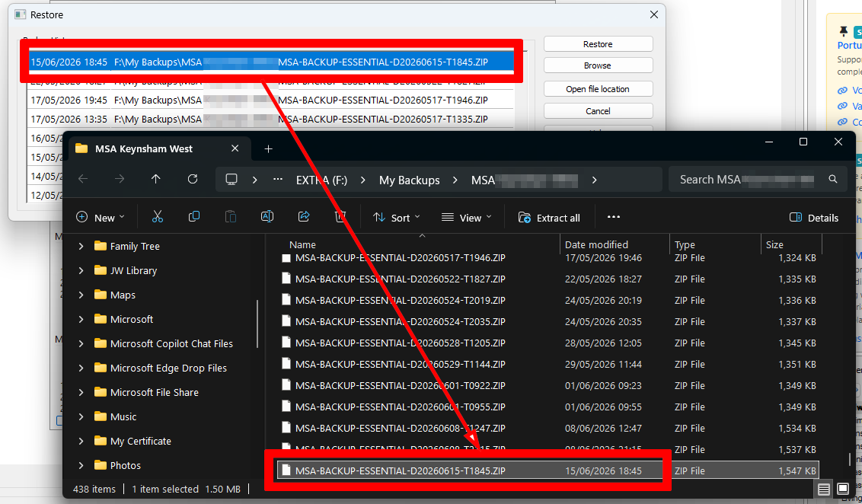Click Open file location in Restore dialog
Image resolution: width=862 pixels, height=504 pixels.
pos(598,89)
